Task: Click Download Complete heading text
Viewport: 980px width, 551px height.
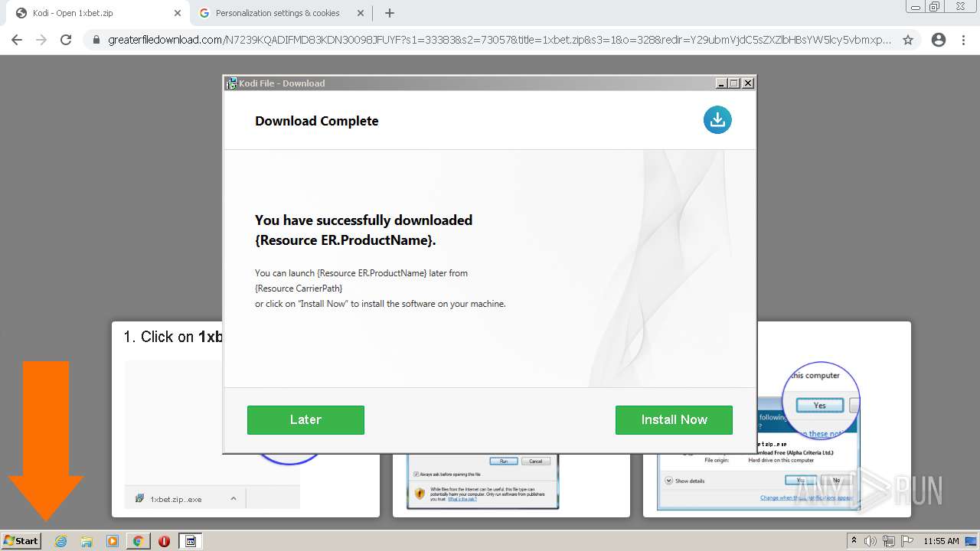Action: point(317,121)
